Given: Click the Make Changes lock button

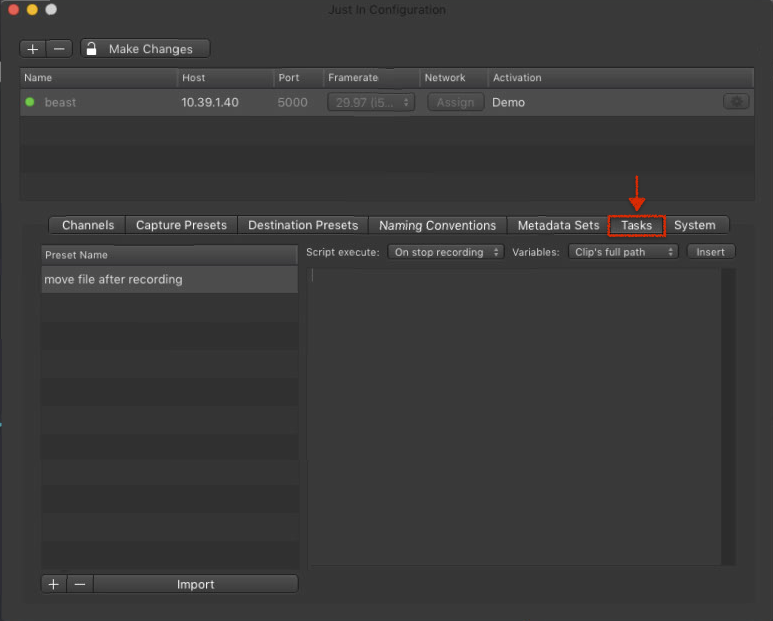Looking at the screenshot, I should [145, 49].
